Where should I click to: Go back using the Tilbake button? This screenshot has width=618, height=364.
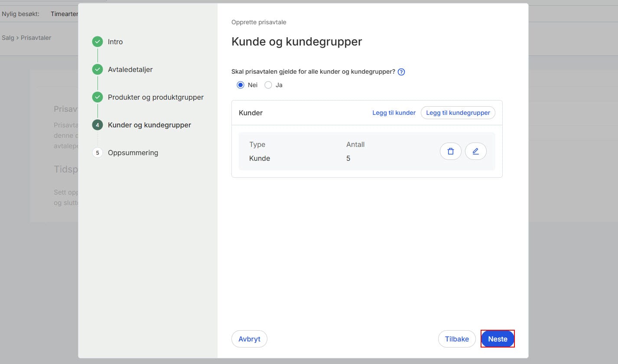(x=456, y=339)
